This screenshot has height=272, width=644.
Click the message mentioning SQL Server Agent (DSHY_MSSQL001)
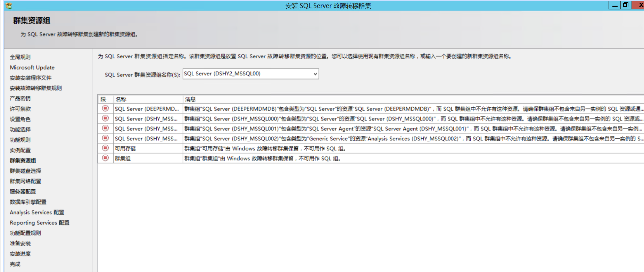tap(413, 129)
